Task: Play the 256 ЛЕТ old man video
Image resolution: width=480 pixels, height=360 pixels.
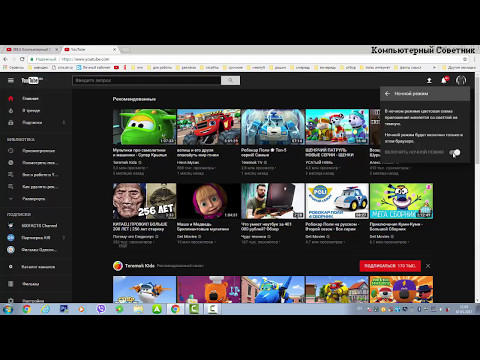Action: point(144,201)
